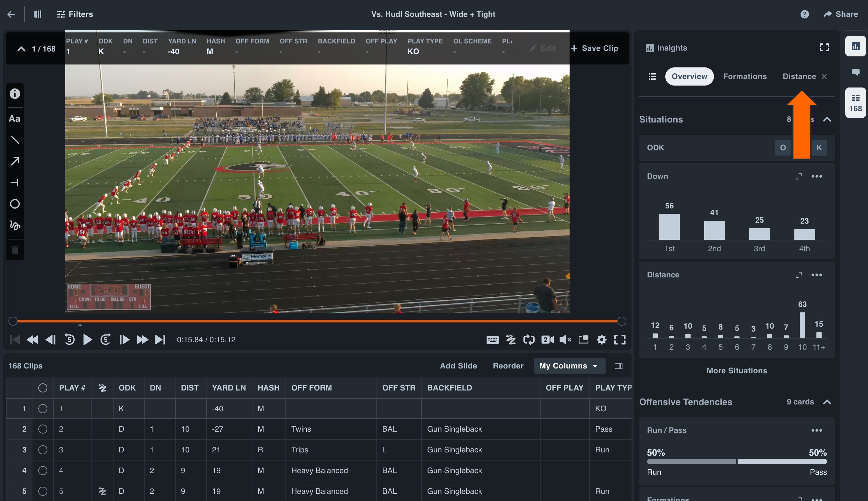Collapse the Situations section
The image size is (868, 501).
827,119
